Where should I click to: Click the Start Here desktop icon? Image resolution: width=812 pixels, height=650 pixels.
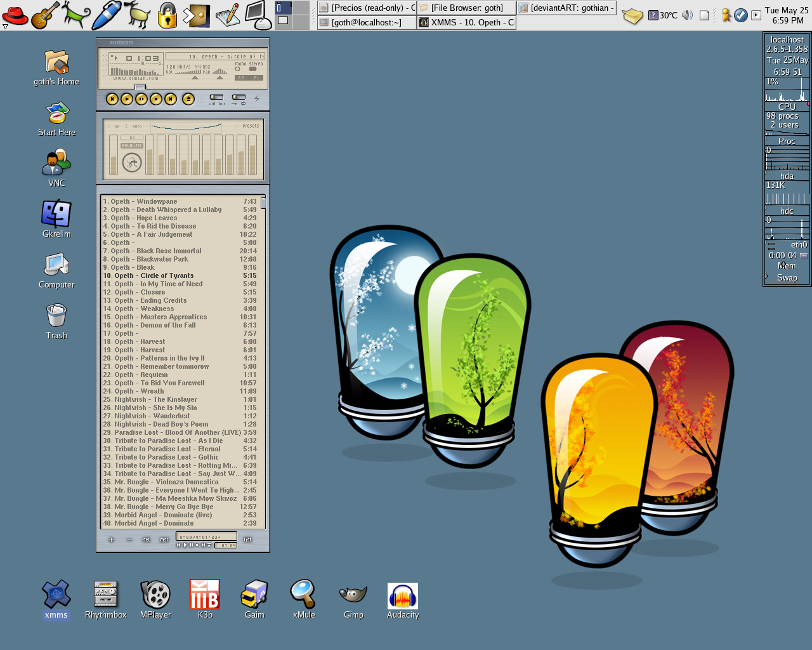(x=56, y=119)
